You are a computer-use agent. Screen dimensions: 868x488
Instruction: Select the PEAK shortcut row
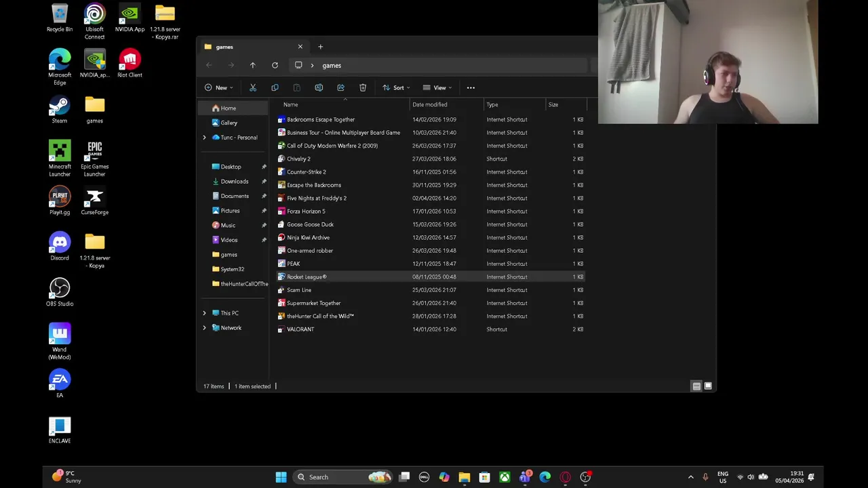[x=430, y=264]
